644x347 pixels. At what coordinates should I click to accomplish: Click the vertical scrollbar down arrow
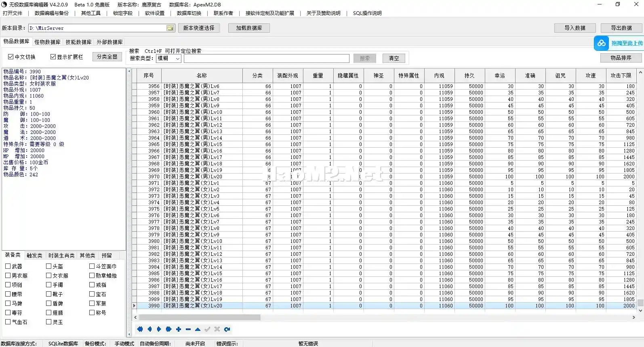click(x=640, y=311)
